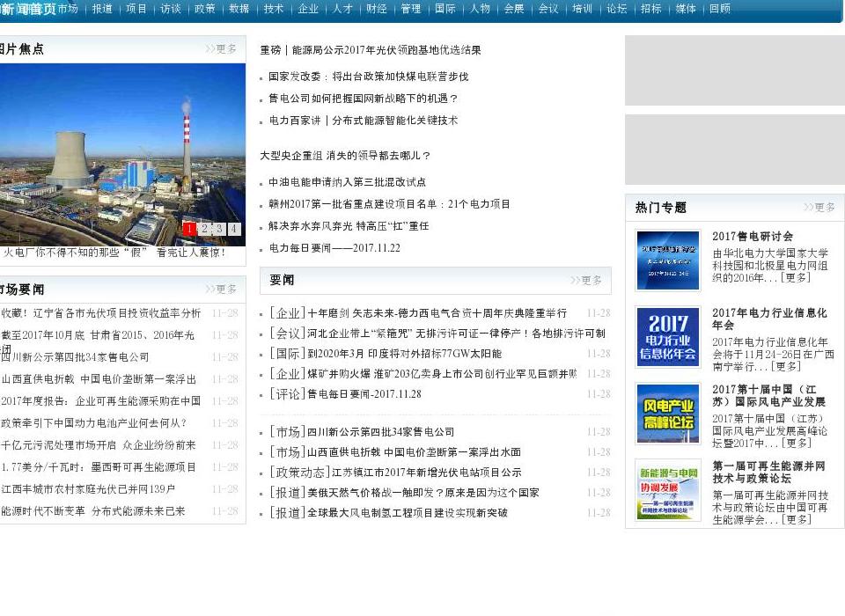This screenshot has width=845, height=616.
Task: Open article 赣州2017第一批省重点建设项目名单
Action: 389,204
